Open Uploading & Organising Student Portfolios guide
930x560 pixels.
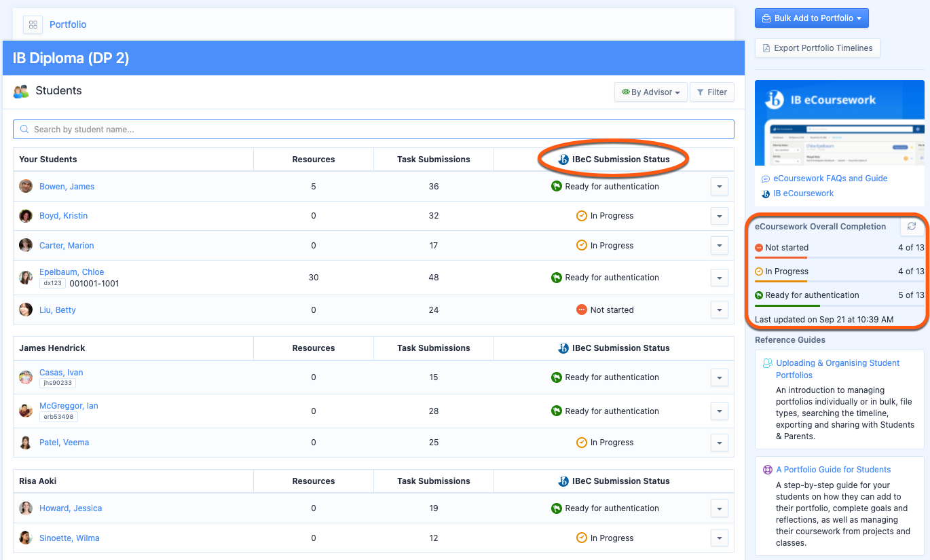coord(838,369)
